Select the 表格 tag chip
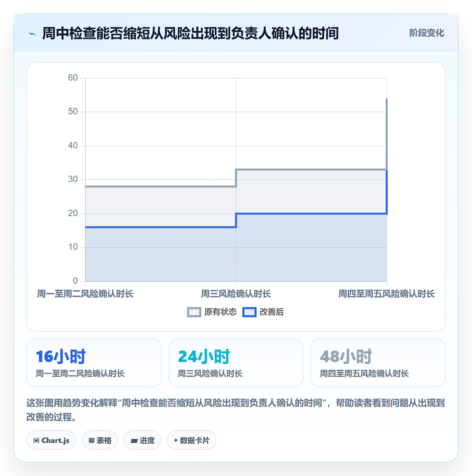 point(100,440)
